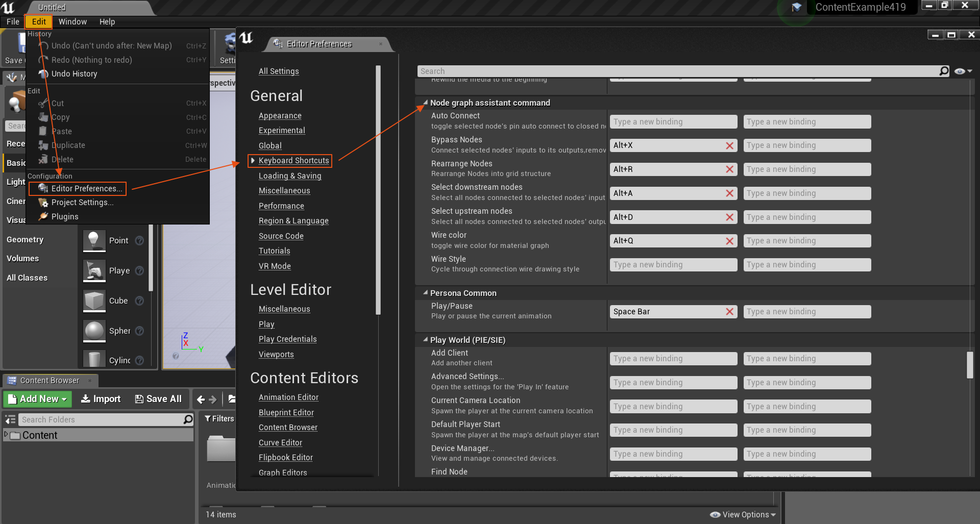
Task: Open the Undo History icon entry
Action: (x=43, y=73)
